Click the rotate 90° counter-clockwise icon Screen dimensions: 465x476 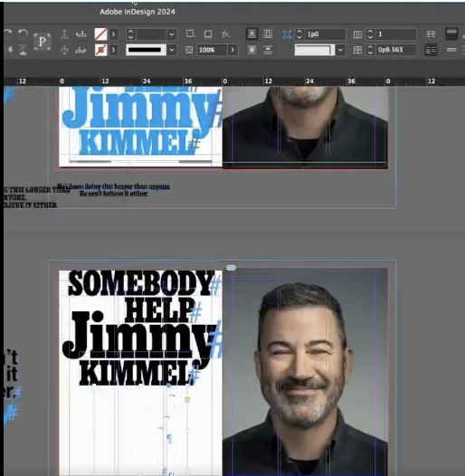(23, 33)
